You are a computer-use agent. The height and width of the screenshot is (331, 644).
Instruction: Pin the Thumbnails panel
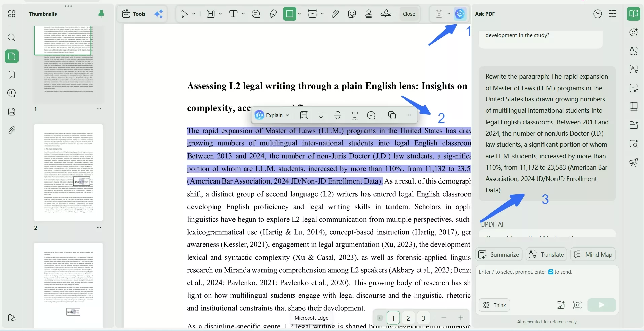pyautogui.click(x=101, y=14)
